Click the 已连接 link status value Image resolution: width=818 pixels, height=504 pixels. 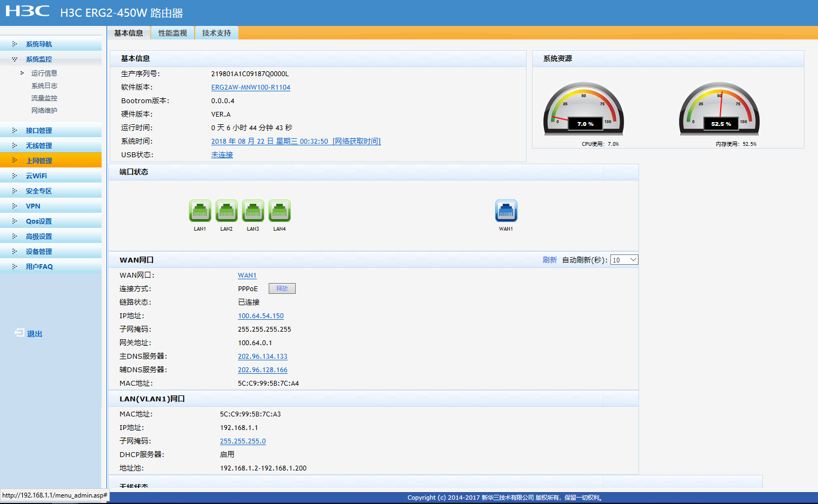249,302
